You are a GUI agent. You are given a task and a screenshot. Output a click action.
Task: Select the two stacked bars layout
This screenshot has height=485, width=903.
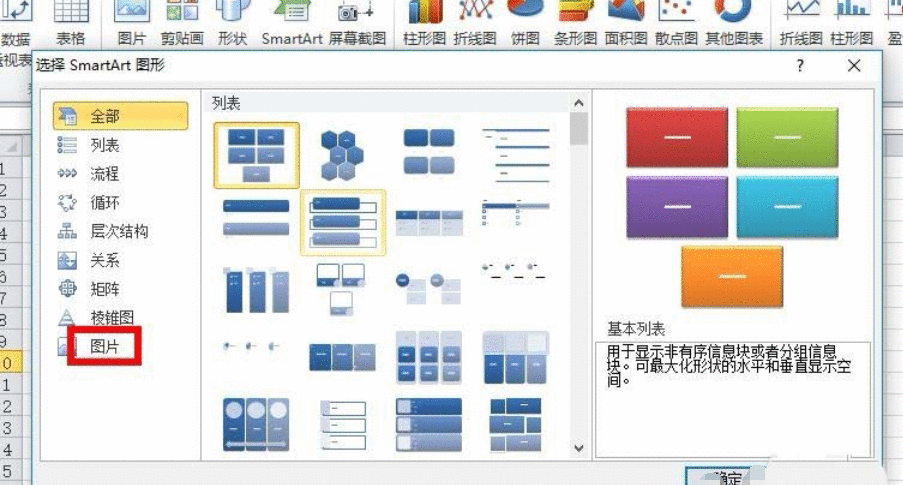pyautogui.click(x=256, y=217)
